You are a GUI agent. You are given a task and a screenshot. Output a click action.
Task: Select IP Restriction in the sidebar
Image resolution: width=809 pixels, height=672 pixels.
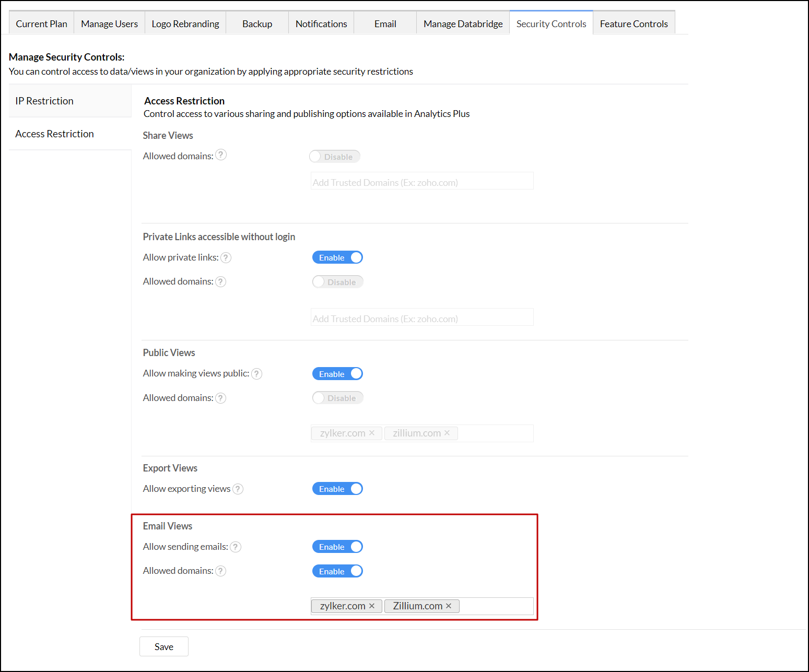pos(44,100)
